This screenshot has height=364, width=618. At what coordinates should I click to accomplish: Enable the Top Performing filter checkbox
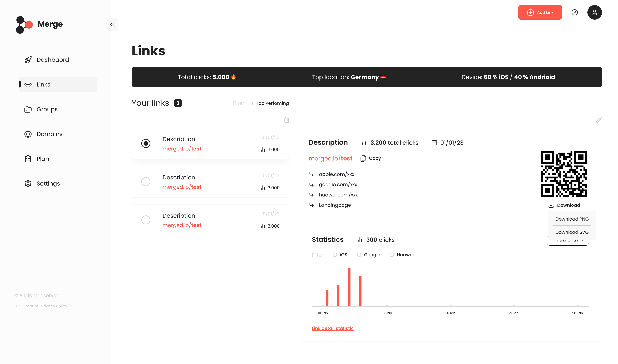coord(251,103)
